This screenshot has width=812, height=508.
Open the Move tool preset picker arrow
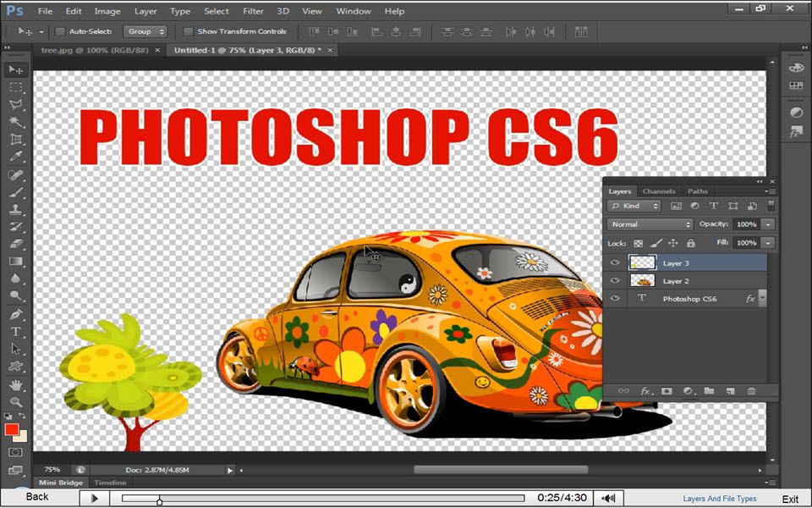(x=41, y=32)
